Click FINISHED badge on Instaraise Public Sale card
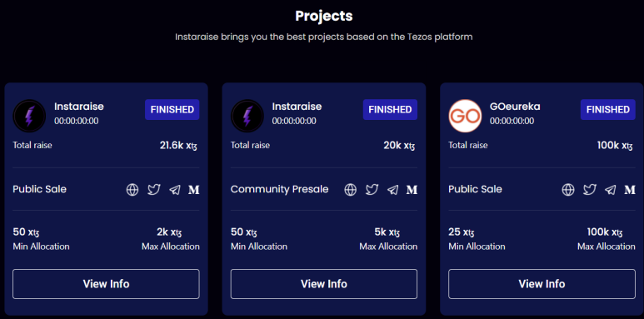The image size is (644, 319). 172,110
